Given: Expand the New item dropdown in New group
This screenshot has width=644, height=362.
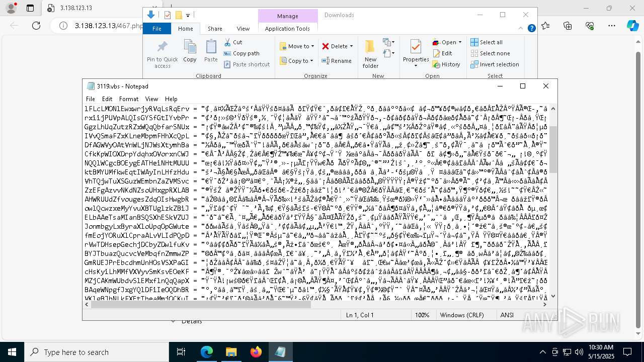Looking at the screenshot, I should coord(388,42).
